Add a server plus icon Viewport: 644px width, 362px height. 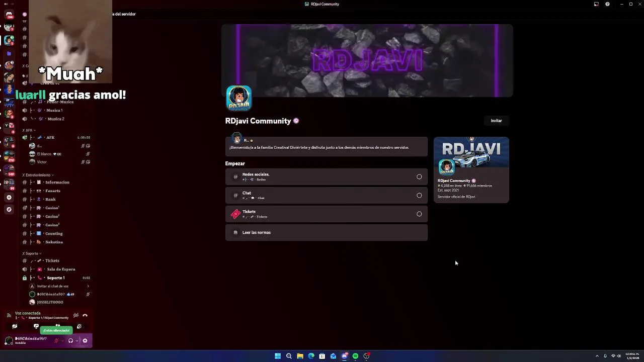pos(9,198)
